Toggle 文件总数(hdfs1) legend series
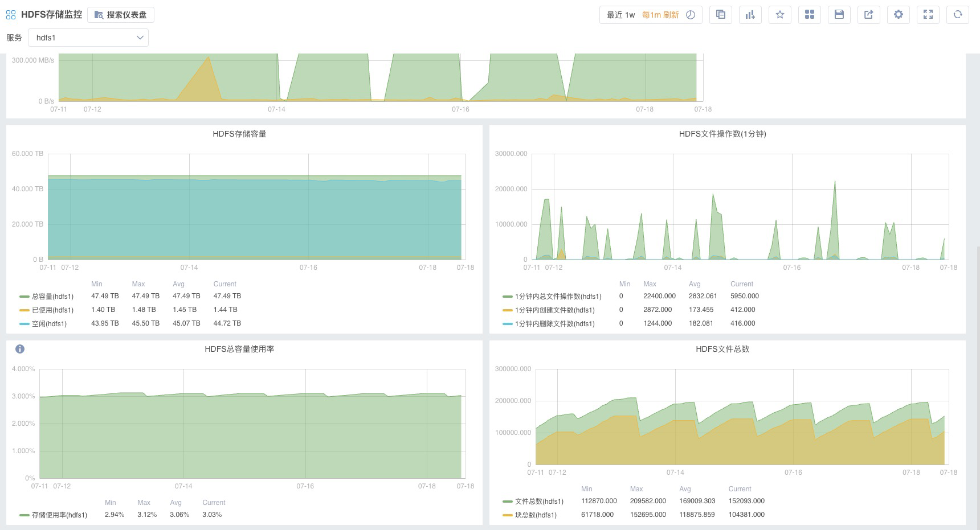980x530 pixels. (539, 502)
